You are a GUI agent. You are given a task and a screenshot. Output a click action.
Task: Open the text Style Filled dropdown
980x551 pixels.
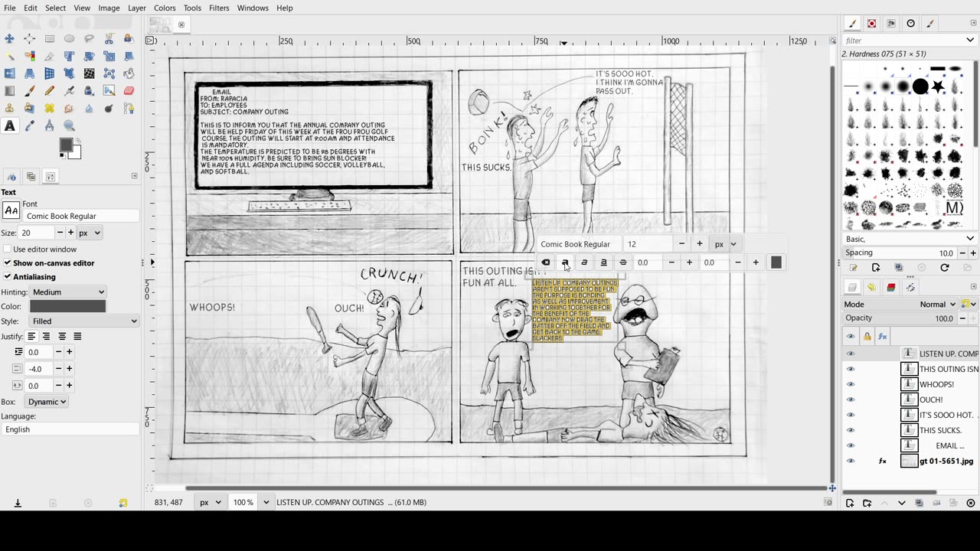tap(84, 321)
